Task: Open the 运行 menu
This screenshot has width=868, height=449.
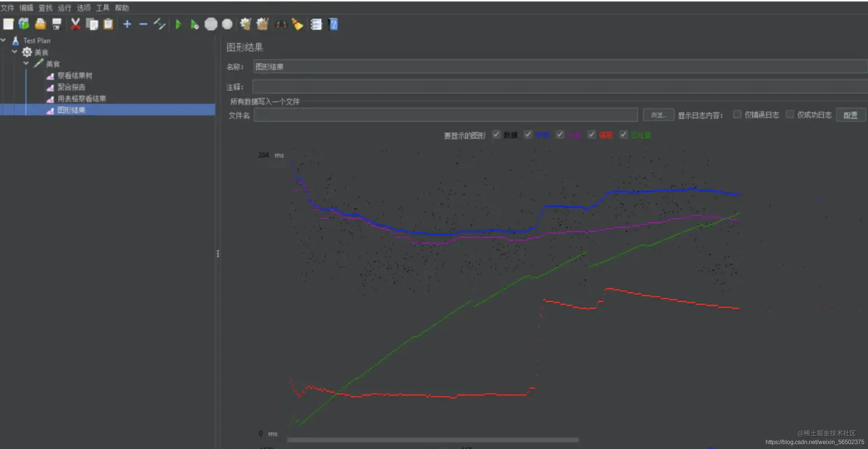Action: click(64, 8)
